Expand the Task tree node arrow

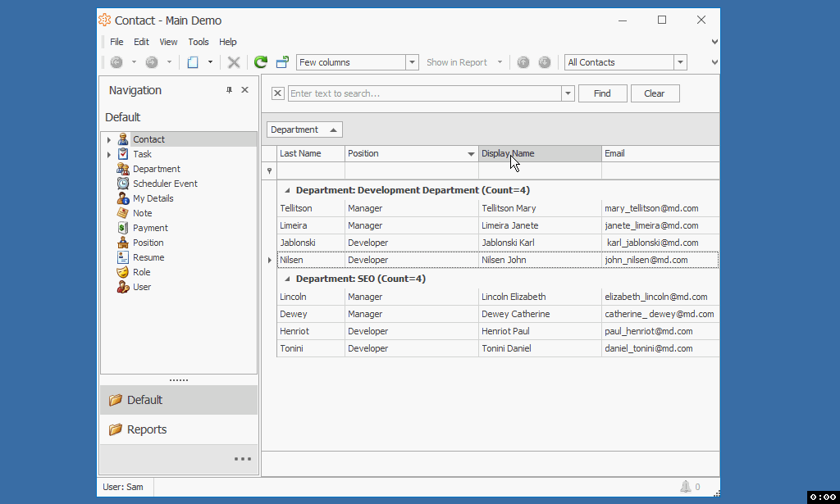[x=109, y=155]
